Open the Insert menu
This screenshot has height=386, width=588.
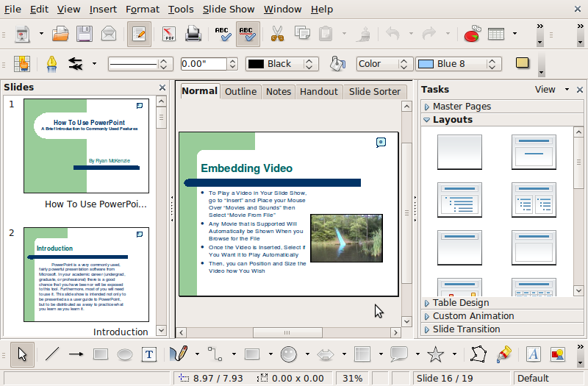click(103, 10)
